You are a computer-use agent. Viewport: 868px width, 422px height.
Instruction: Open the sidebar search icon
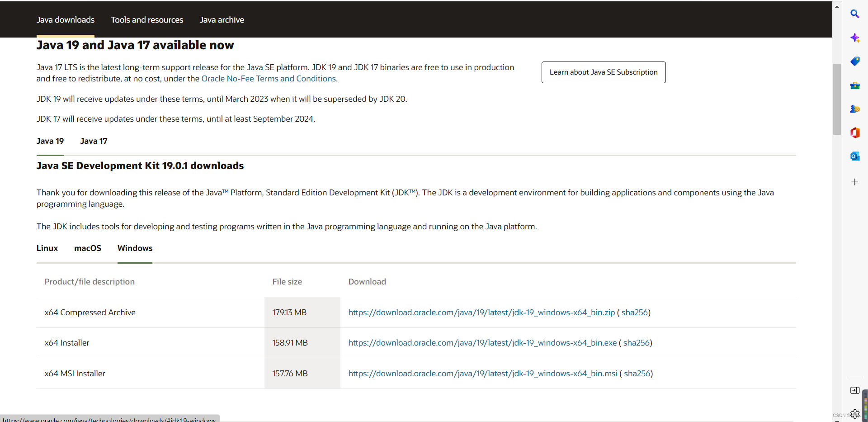tap(854, 14)
